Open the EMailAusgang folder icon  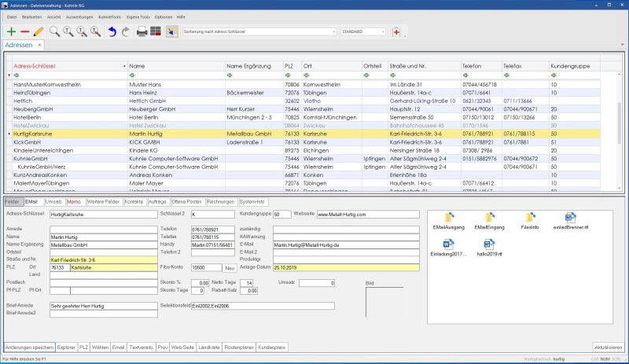click(x=451, y=218)
